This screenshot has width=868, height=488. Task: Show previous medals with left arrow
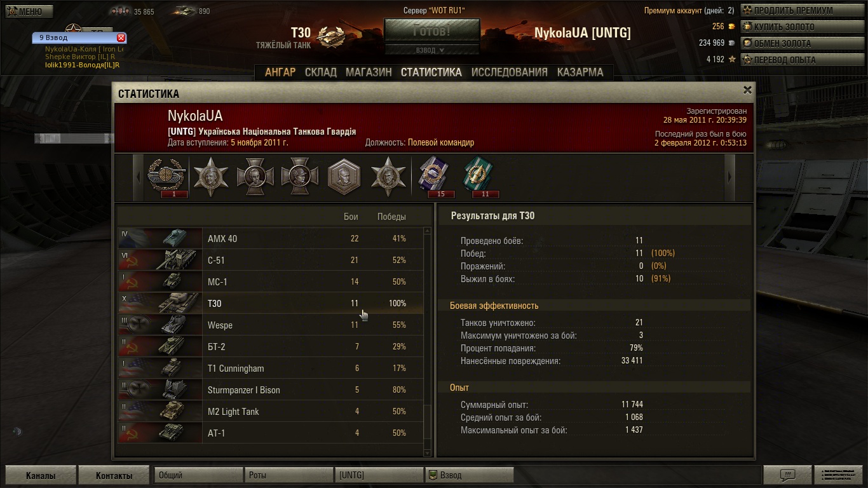click(x=138, y=176)
